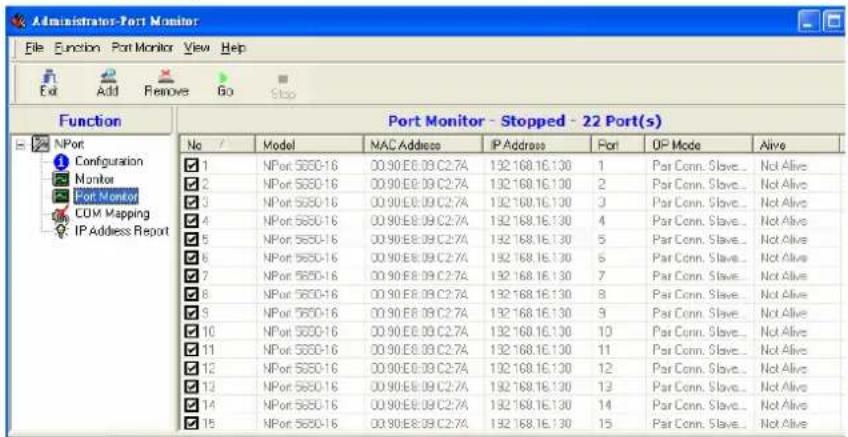Screen dimensions: 848x437
Task: Select the Configuration tree item
Action: pos(108,162)
